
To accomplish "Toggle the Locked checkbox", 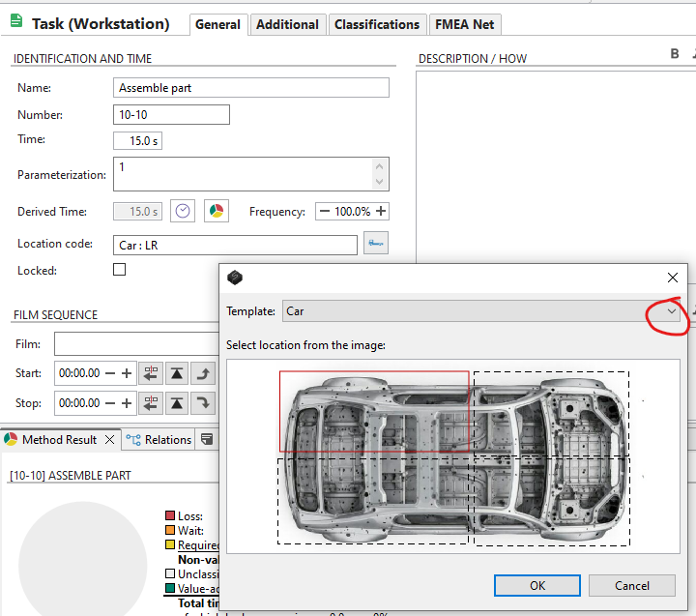I will 120,270.
